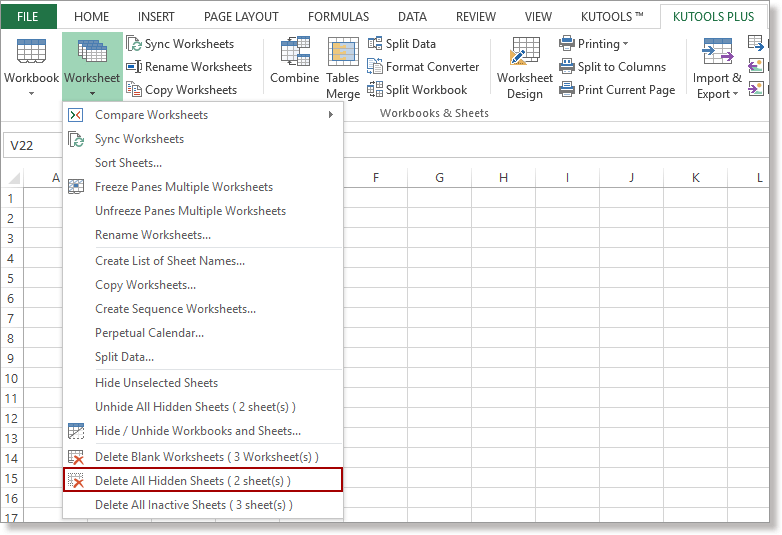The image size is (782, 535).
Task: Expand the Compare Worksheets submenu arrow
Action: pos(330,115)
